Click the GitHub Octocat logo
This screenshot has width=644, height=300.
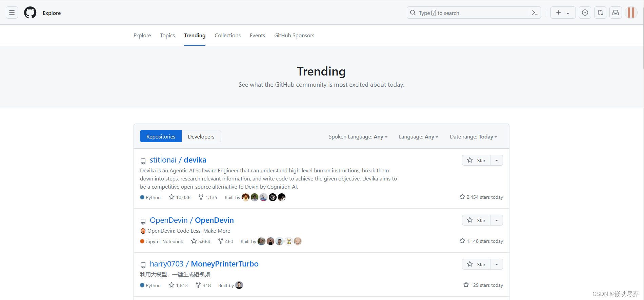click(x=30, y=13)
